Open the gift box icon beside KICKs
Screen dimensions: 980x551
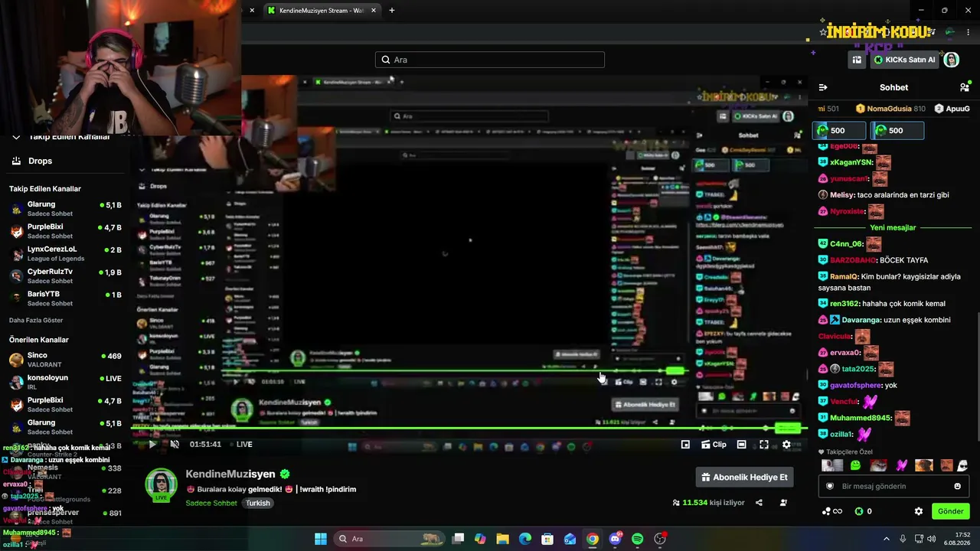(x=857, y=60)
